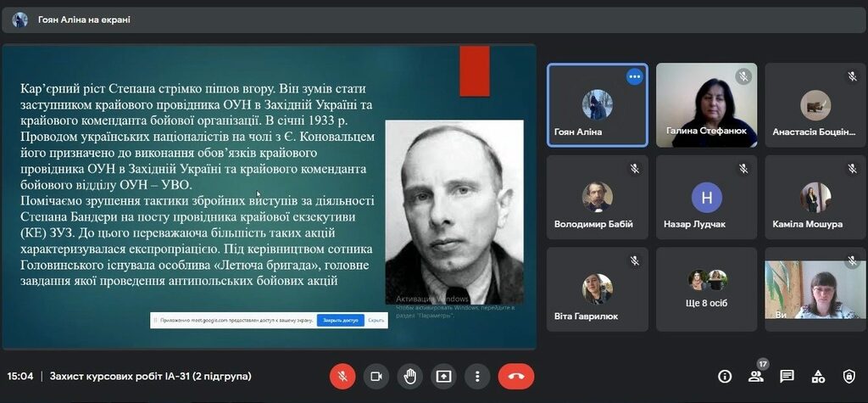Show the participants list with the people icon
Viewport: 868px width, 403px height.
coord(756,376)
